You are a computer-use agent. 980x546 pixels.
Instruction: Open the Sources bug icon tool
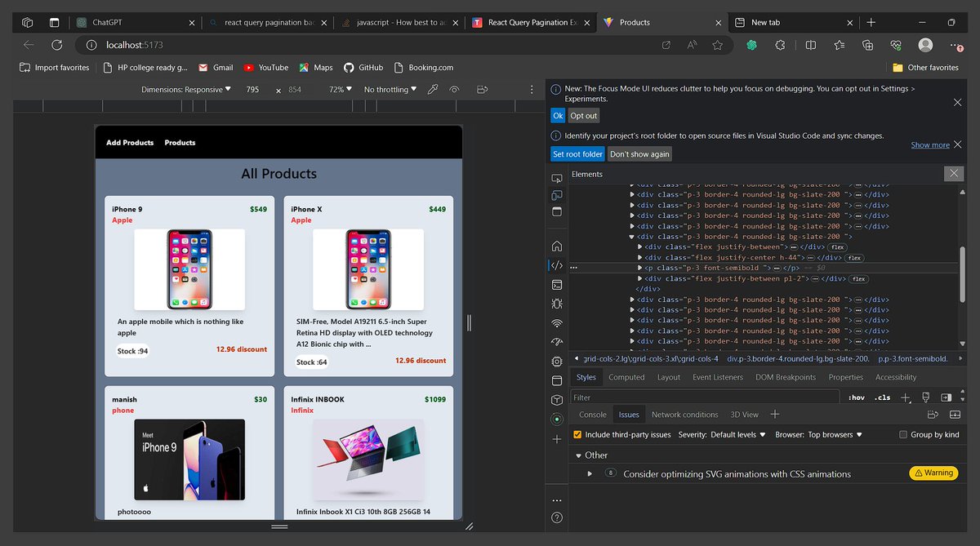557,304
